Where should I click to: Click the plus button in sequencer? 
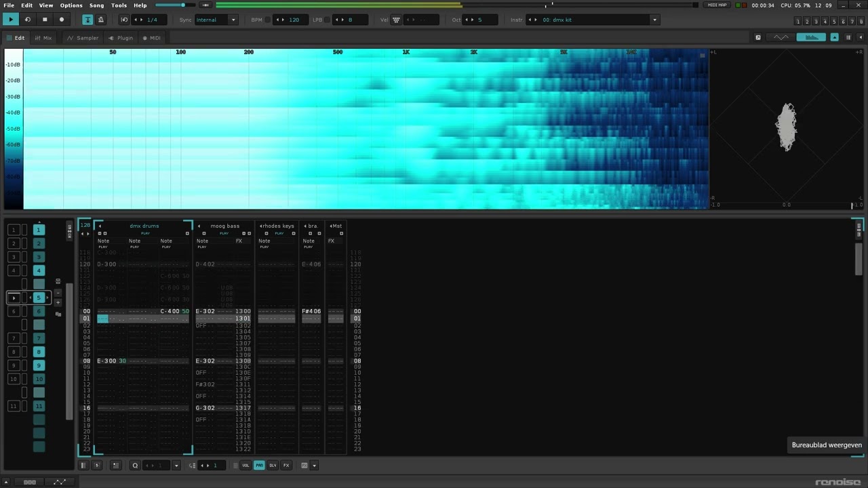[58, 303]
